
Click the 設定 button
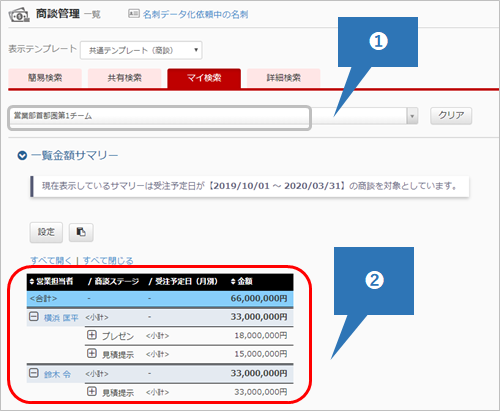coord(46,232)
